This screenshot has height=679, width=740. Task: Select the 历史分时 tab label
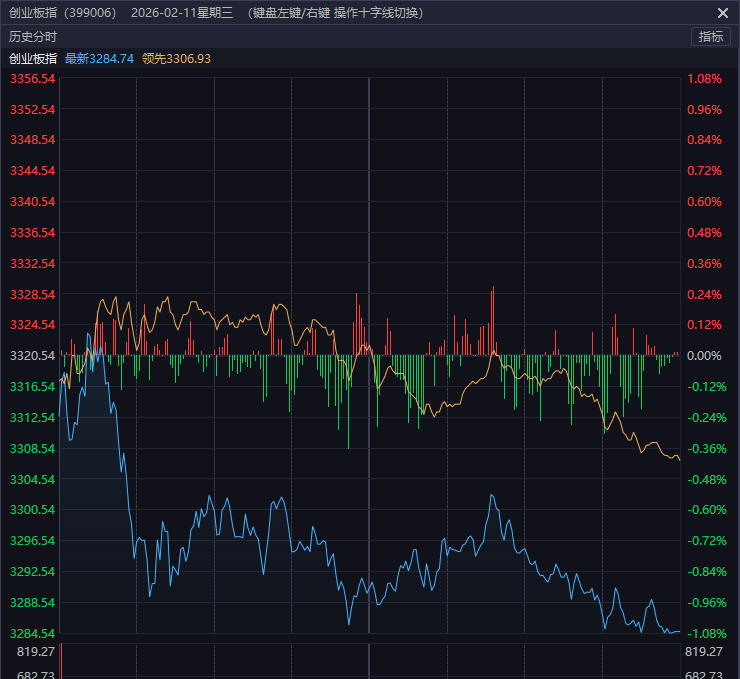pyautogui.click(x=33, y=36)
